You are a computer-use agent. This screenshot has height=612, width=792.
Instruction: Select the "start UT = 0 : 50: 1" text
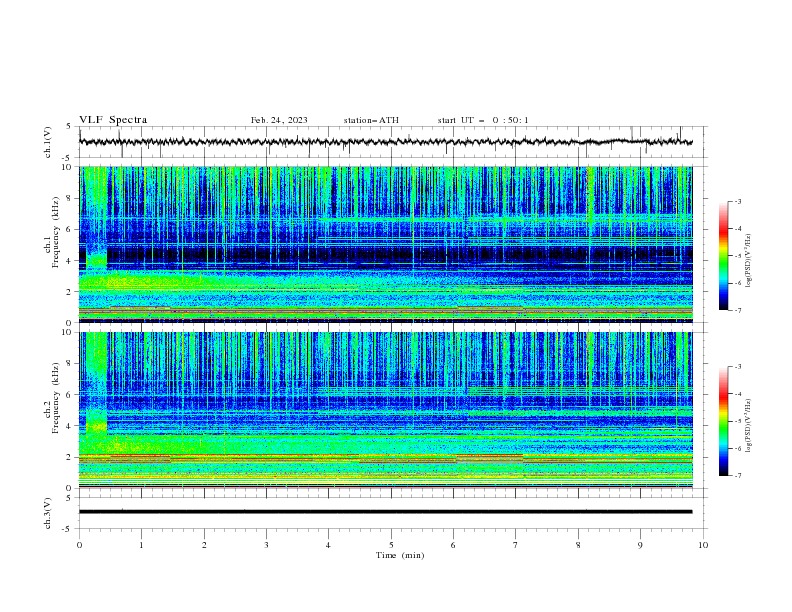point(483,120)
